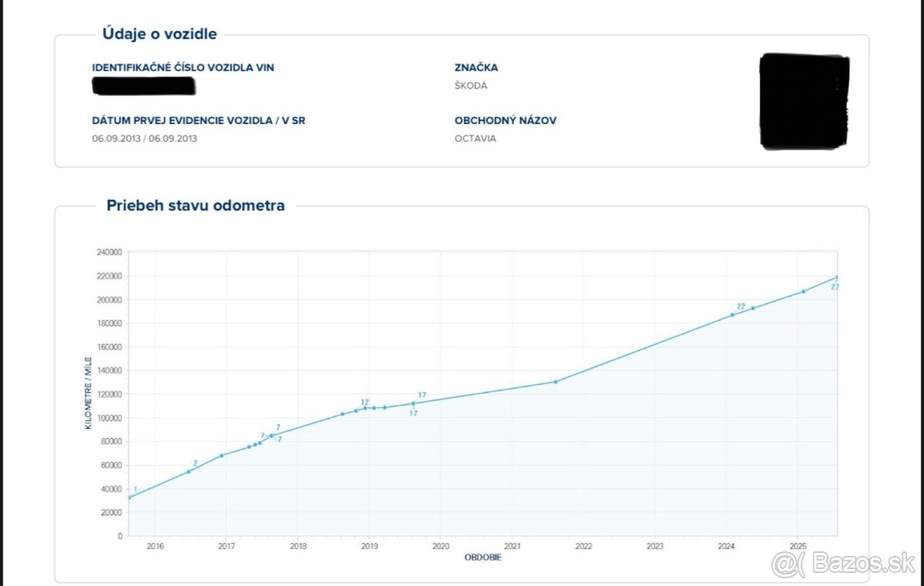Click the OBDOBIE axis title
The image size is (924, 586).
(483, 558)
